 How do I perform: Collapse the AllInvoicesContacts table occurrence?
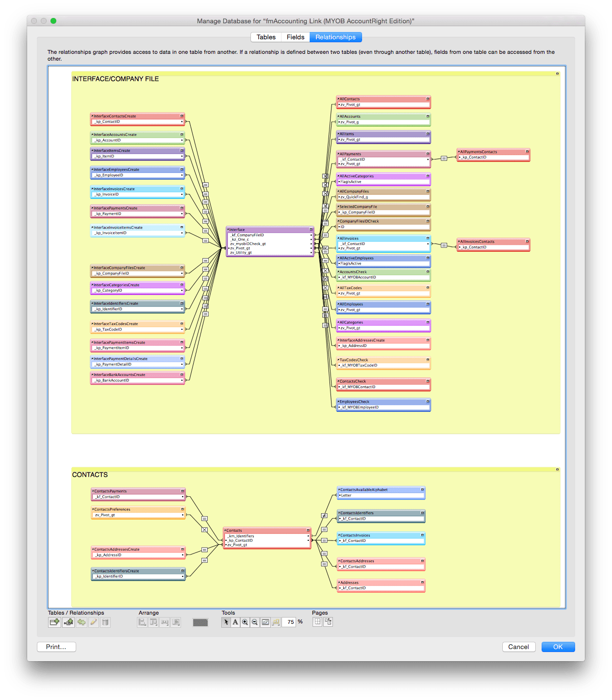point(527,241)
